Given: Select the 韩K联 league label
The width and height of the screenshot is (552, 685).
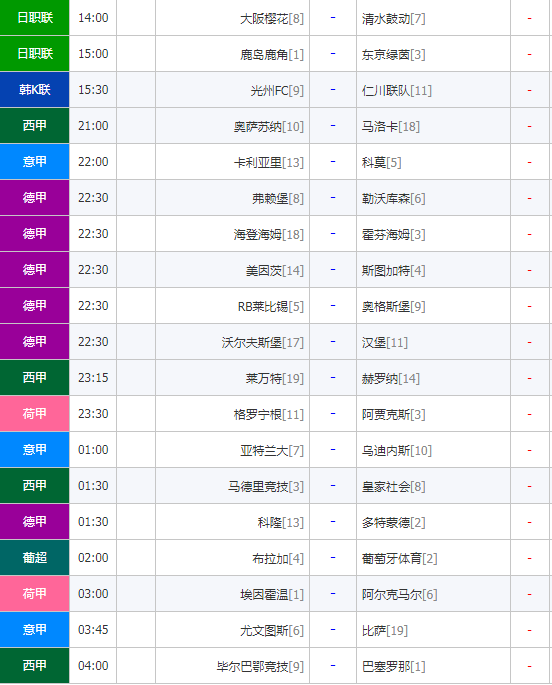Looking at the screenshot, I should (34, 90).
